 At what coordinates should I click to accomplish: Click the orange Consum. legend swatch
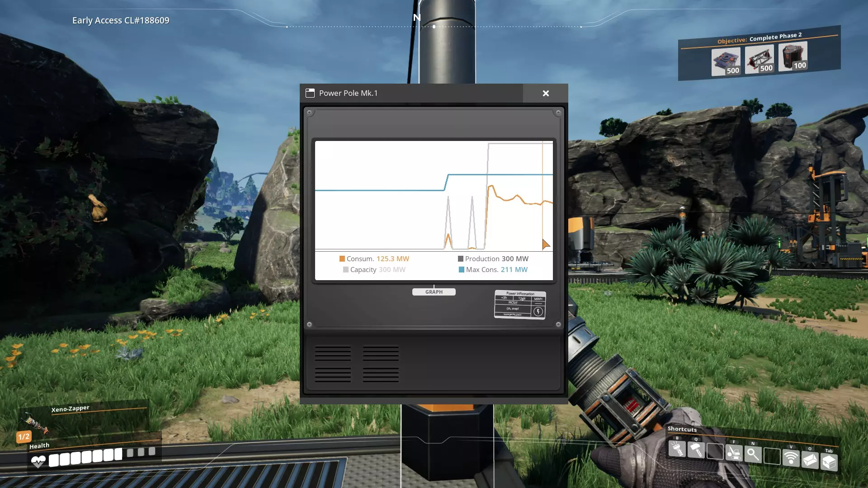pos(342,259)
